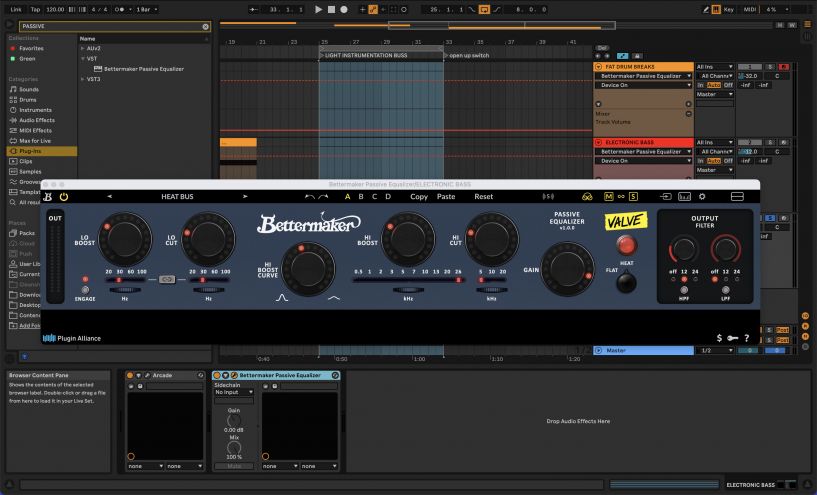Collapse the VST folder in browser
Image resolution: width=817 pixels, height=495 pixels.
click(82, 58)
